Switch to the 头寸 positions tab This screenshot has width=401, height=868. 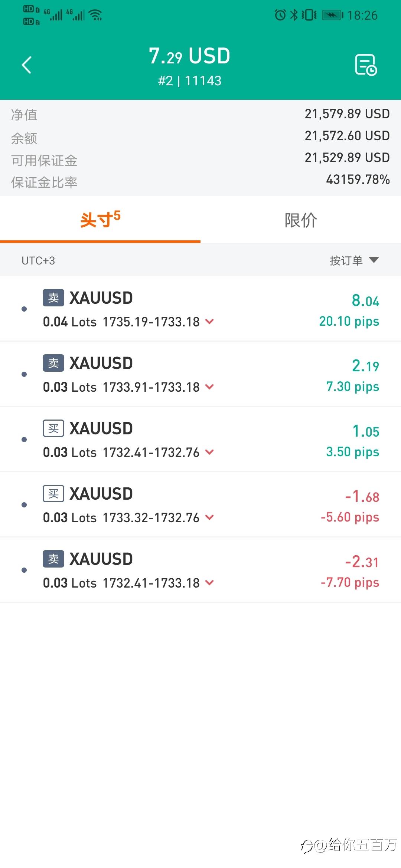(x=100, y=220)
